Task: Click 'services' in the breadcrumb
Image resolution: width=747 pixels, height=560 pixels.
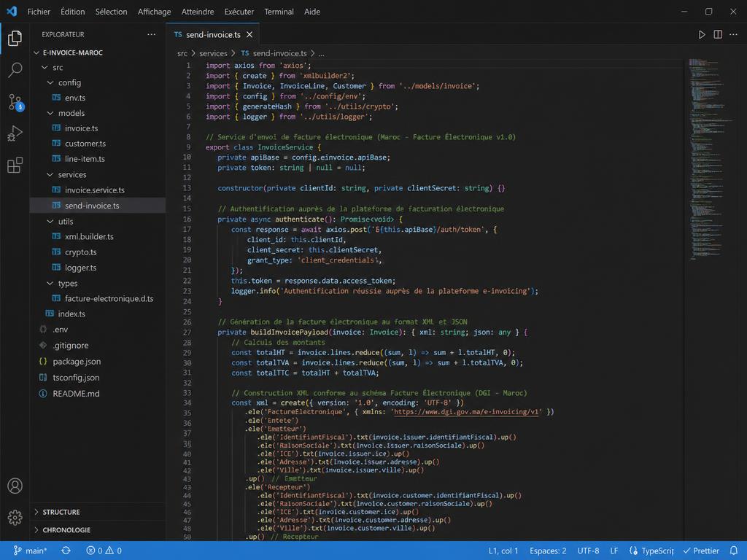Action: (x=213, y=53)
